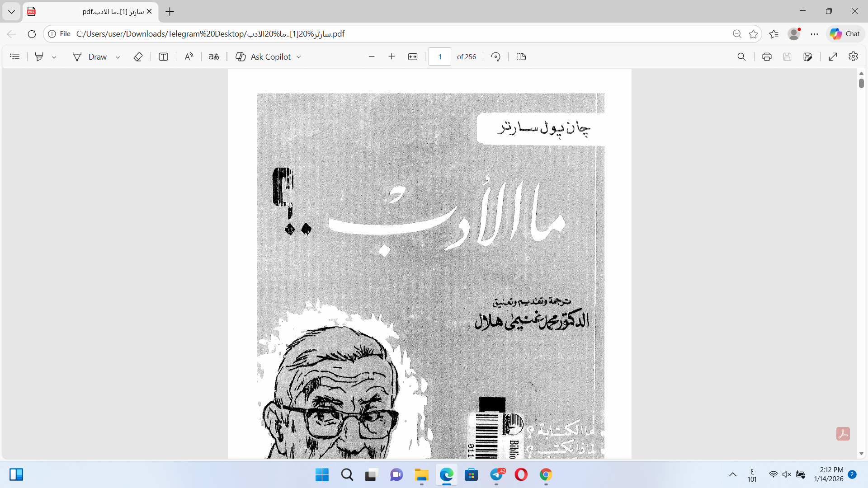Go back to the previous page
This screenshot has width=868, height=488.
pos(12,34)
